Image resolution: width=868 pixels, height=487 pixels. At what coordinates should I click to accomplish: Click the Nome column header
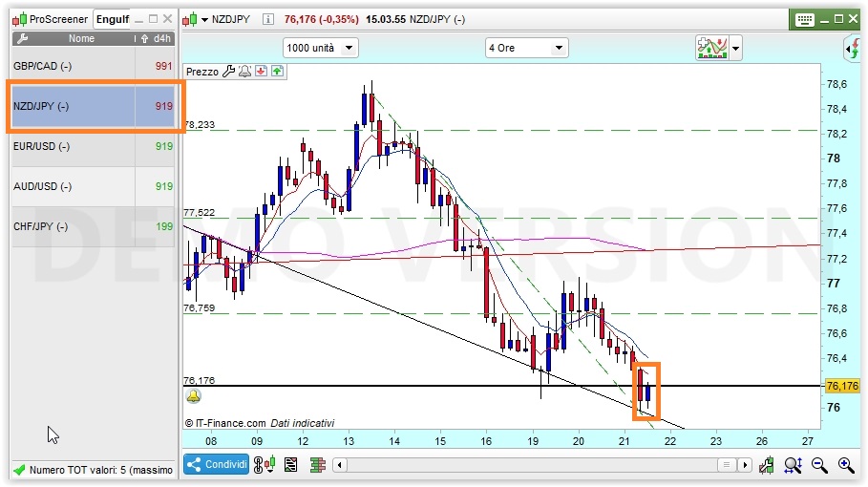click(81, 39)
